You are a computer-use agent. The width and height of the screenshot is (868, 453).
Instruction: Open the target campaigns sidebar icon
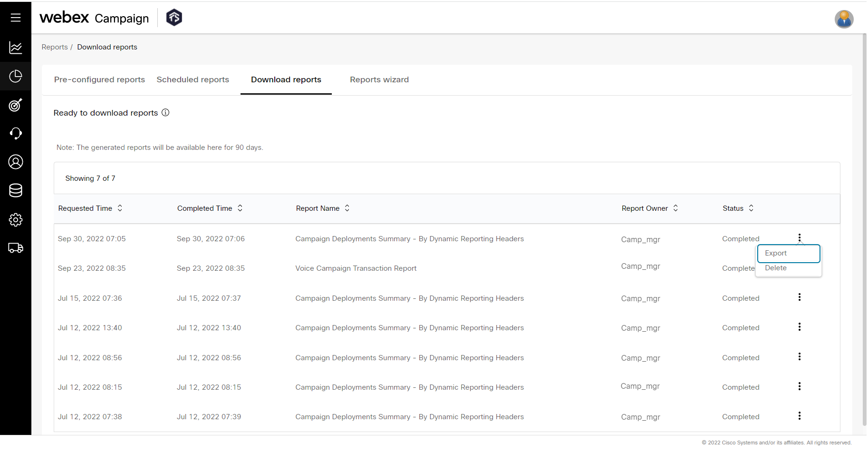pos(16,105)
